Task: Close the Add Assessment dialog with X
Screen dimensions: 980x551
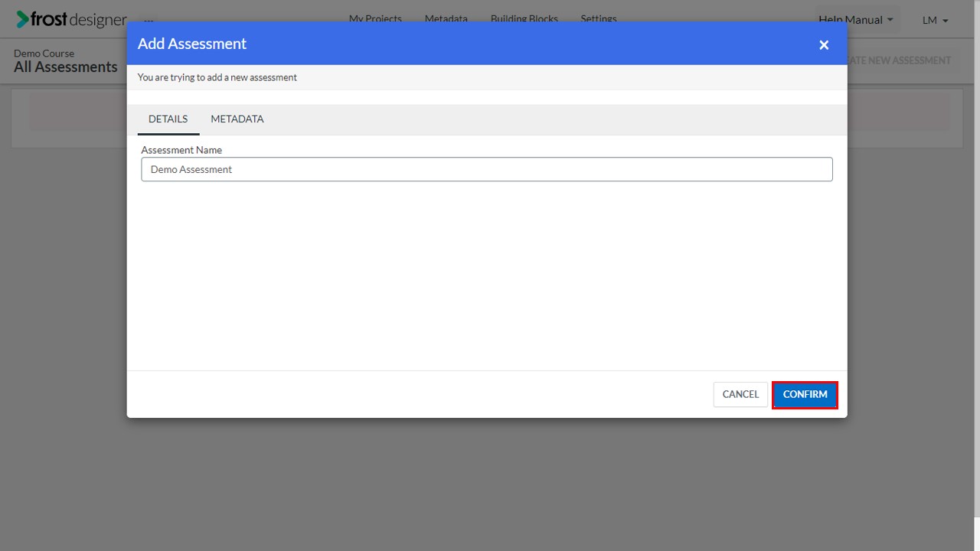Action: pyautogui.click(x=824, y=45)
